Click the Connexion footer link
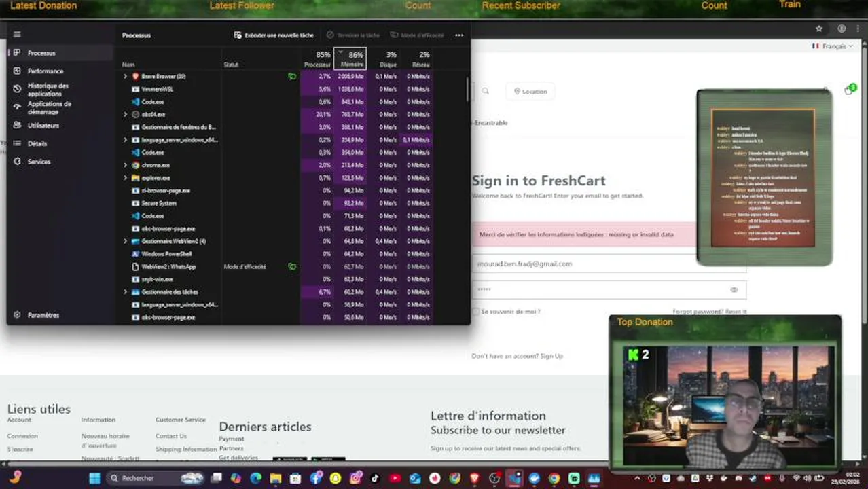This screenshot has height=489, width=868. [x=22, y=436]
